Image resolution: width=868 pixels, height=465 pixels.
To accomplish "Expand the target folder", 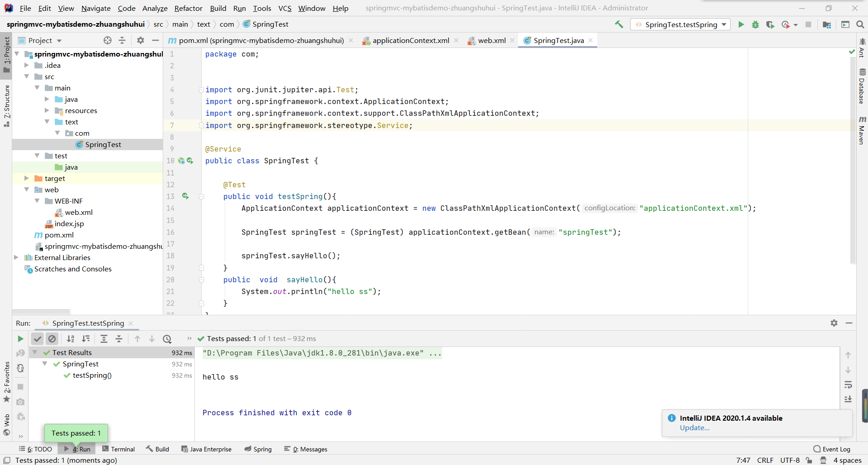I will [27, 178].
